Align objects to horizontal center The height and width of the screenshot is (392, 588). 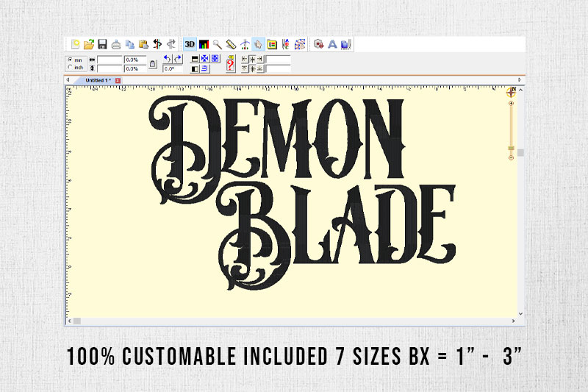point(253,60)
